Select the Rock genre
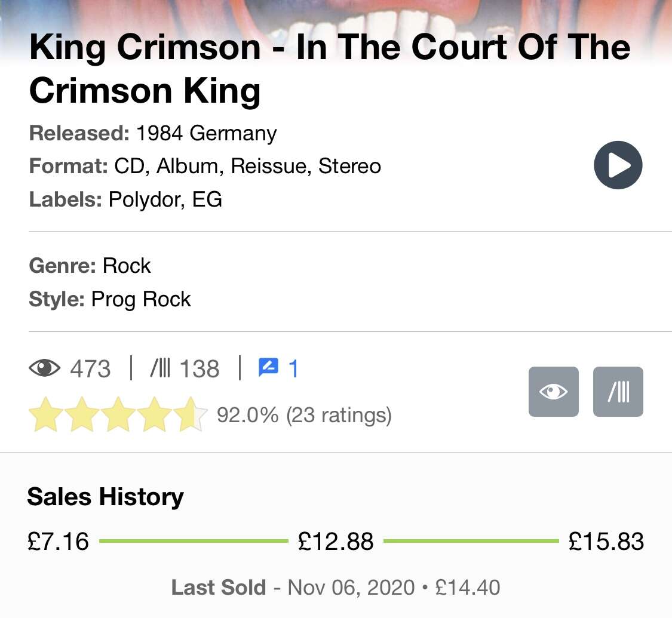This screenshot has width=672, height=618. (127, 266)
